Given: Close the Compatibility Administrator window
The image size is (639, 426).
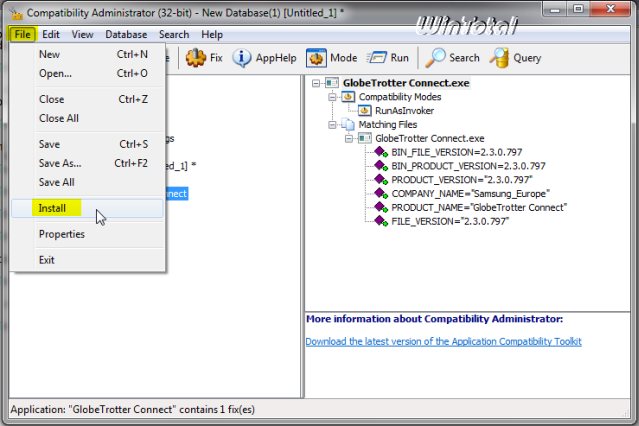Looking at the screenshot, I should pyautogui.click(x=610, y=9).
